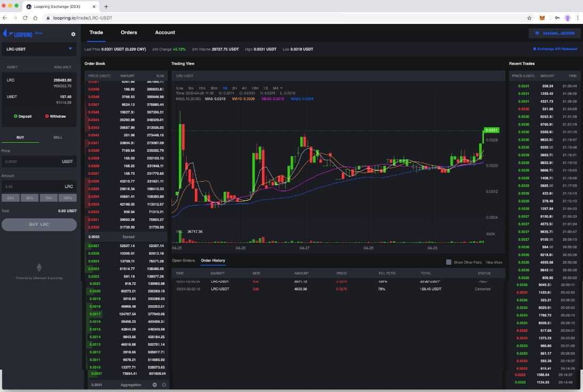
Task: Set chart interval to 2H
Action: coord(234,88)
